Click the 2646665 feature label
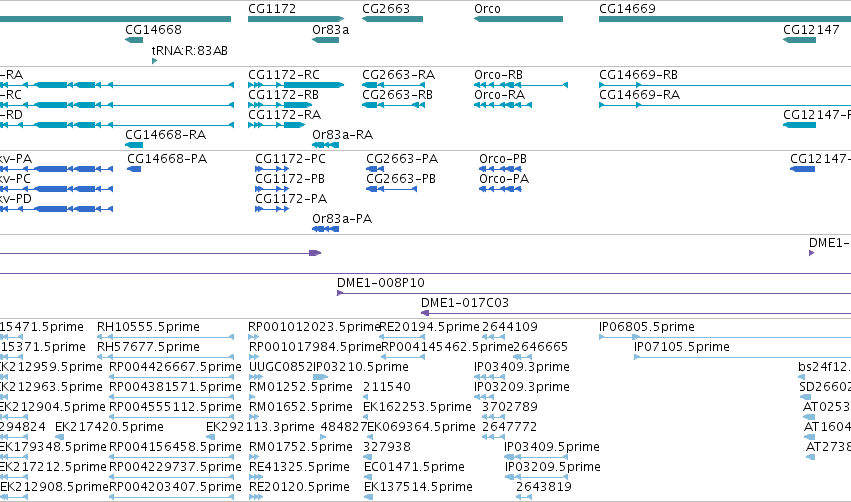Image resolution: width=851 pixels, height=502 pixels. click(x=540, y=347)
